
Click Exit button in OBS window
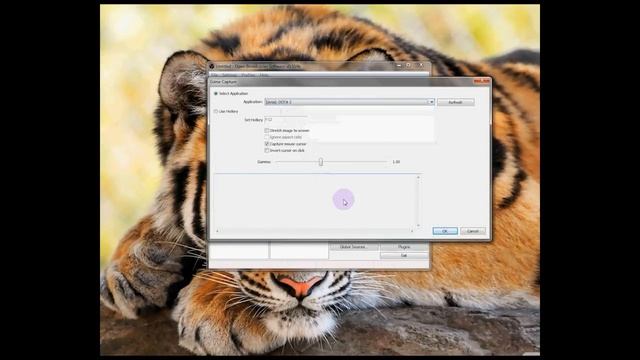[404, 256]
